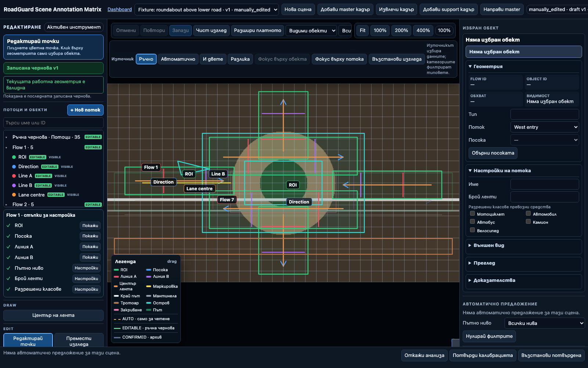Open the Видими обекти dropdown

pyautogui.click(x=311, y=31)
